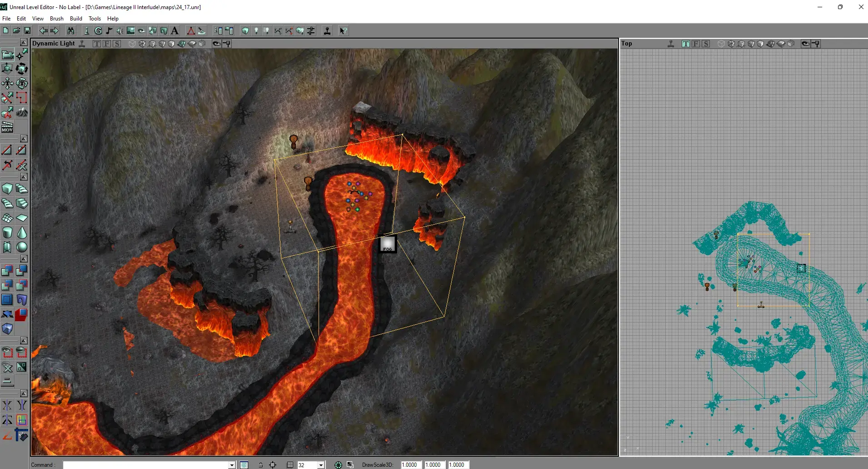Open the Tools menu
Screen dimensions: 868x469
tap(95, 19)
